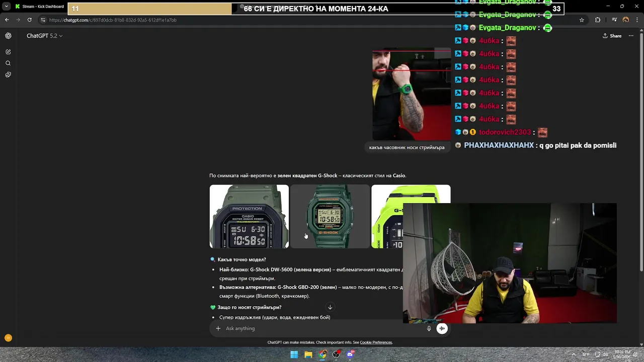Click 'Супер издръжлив' bullet line
This screenshot has height=362, width=644.
[275, 317]
